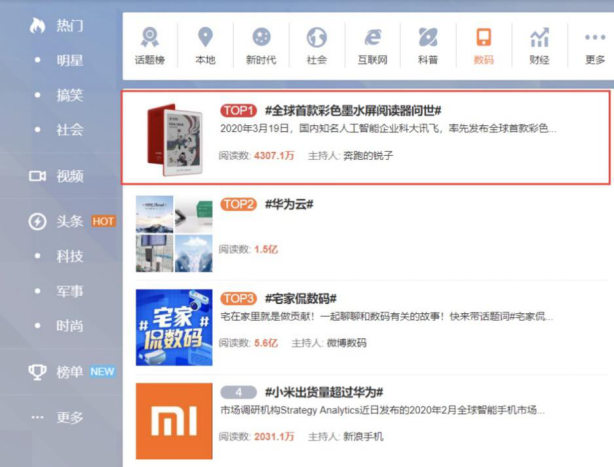Click the TOP3 rank badge
Viewport: 614px width, 467px height.
tap(238, 299)
